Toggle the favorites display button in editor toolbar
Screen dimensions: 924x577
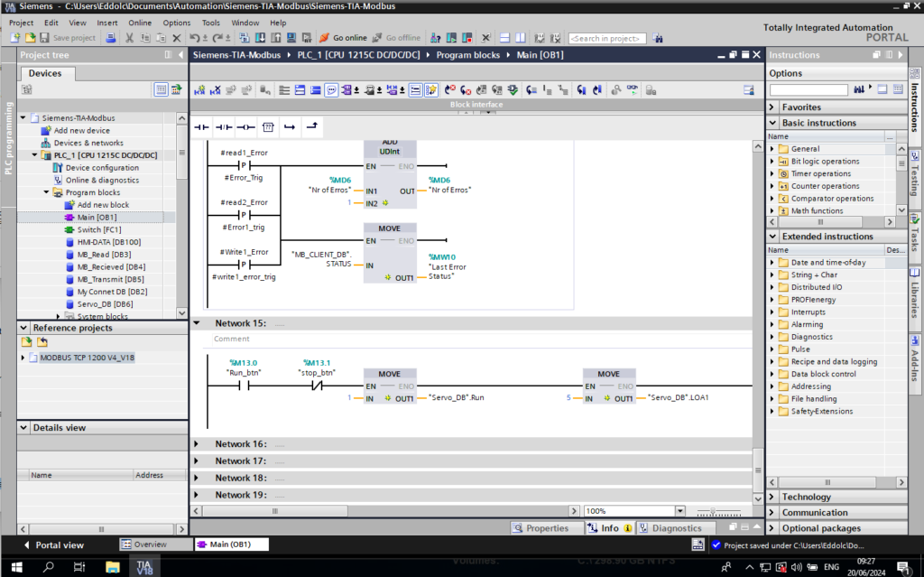431,90
